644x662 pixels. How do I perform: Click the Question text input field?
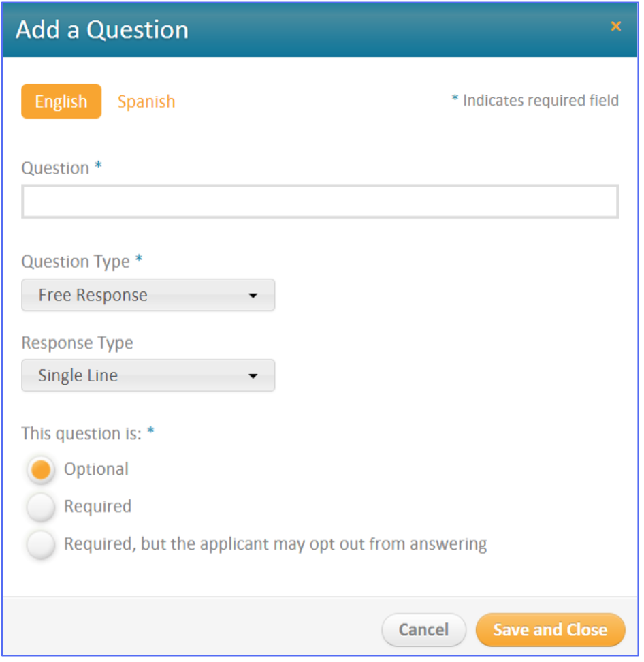click(320, 202)
